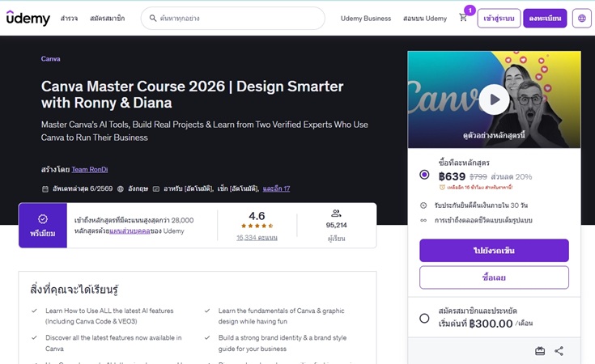Click 'Learn How to Use ALL the latest AI features' item

coord(109,315)
